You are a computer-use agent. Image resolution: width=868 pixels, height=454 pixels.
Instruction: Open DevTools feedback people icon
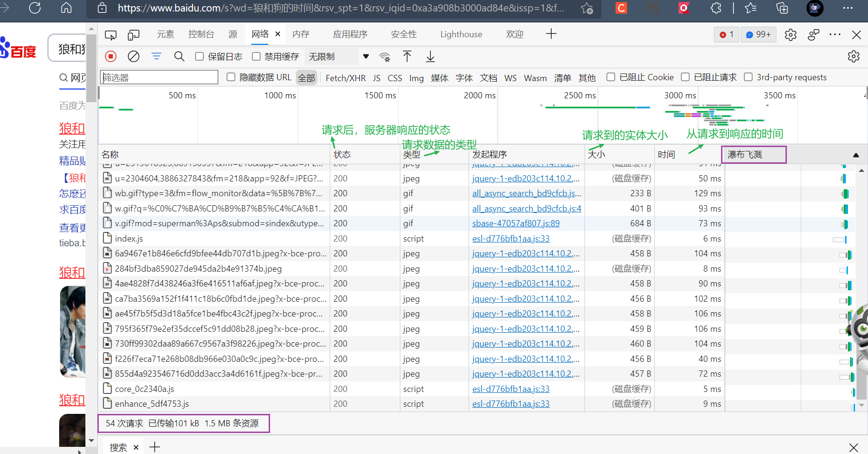point(814,35)
